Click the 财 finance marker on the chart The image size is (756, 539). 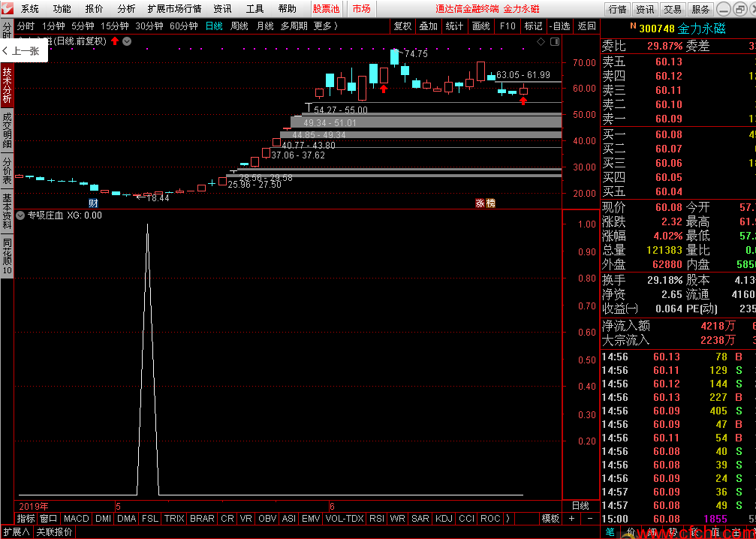[93, 203]
